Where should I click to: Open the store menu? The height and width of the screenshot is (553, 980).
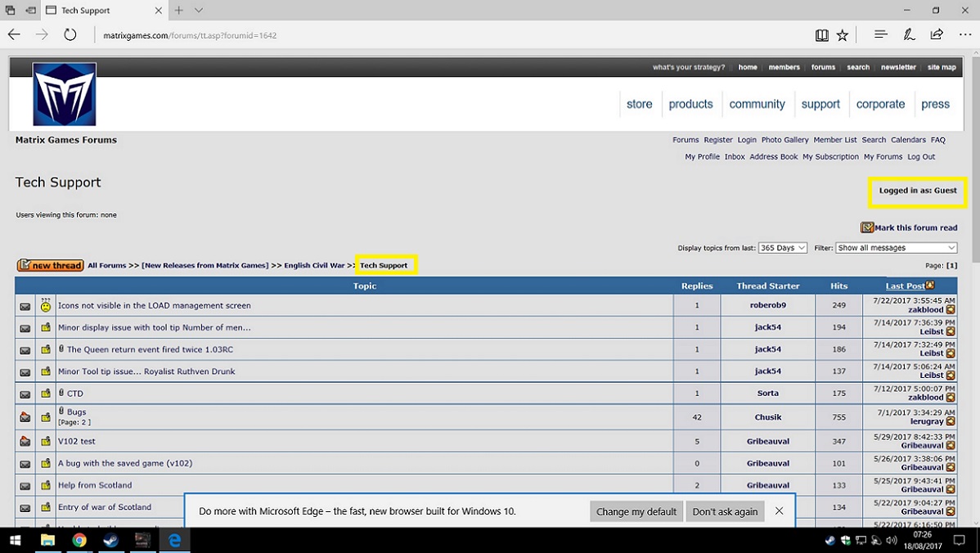tap(640, 105)
